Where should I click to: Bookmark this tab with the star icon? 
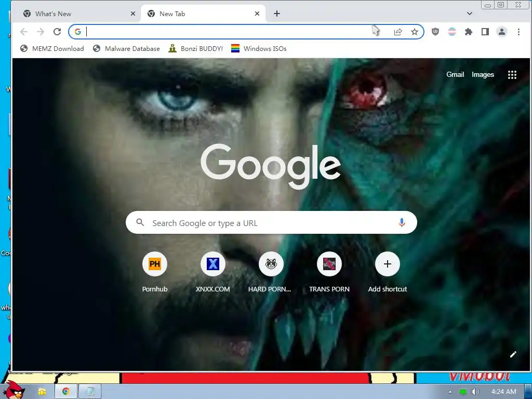pos(415,32)
